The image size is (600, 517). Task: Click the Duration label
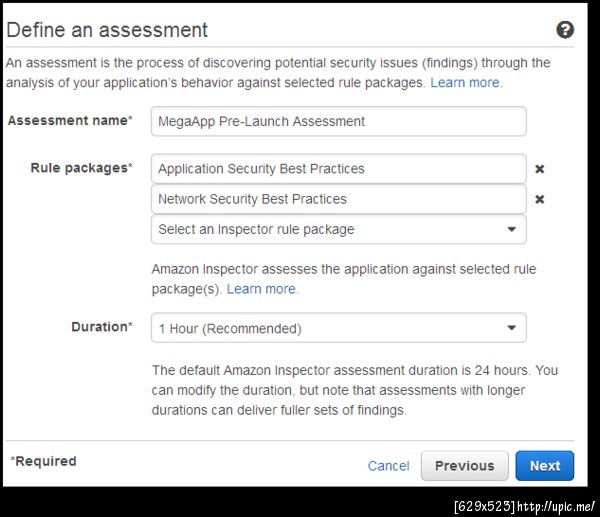pyautogui.click(x=101, y=327)
